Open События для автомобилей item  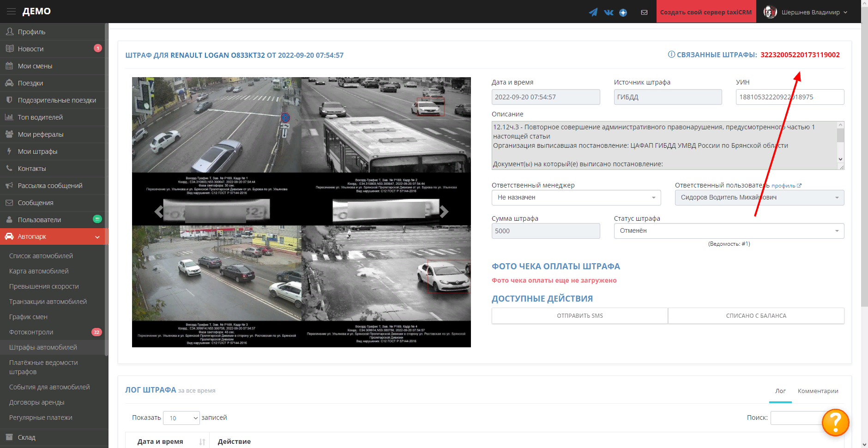point(49,387)
